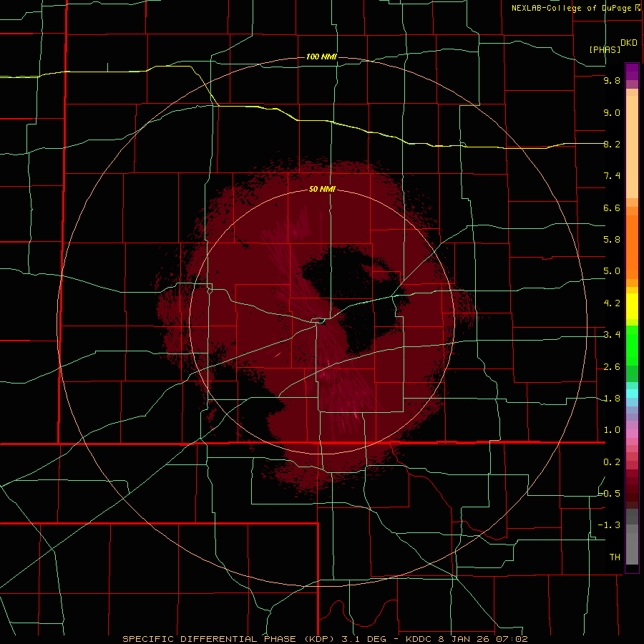Click the [PHAS] label above color bar
644x644 pixels.
click(x=605, y=49)
